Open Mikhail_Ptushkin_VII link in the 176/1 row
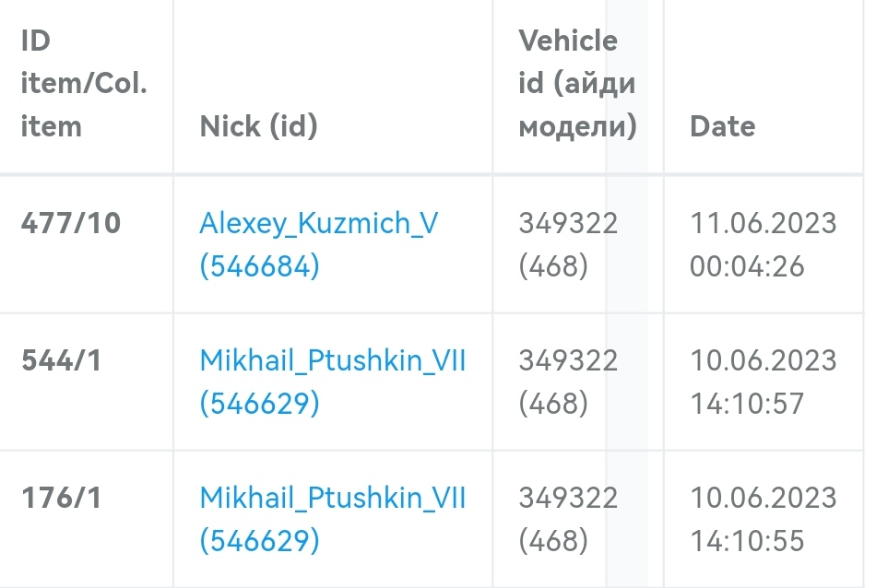 click(333, 499)
